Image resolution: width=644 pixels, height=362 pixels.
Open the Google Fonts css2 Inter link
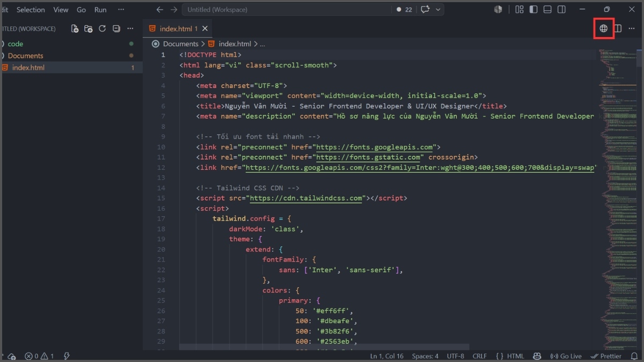point(420,167)
